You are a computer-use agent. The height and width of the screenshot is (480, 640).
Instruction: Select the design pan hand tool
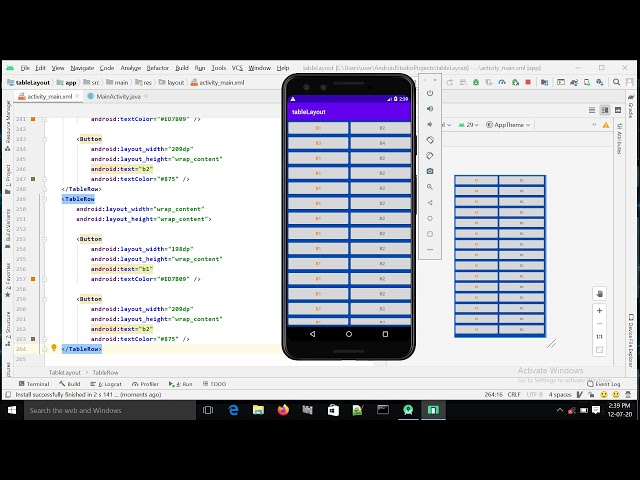point(599,293)
